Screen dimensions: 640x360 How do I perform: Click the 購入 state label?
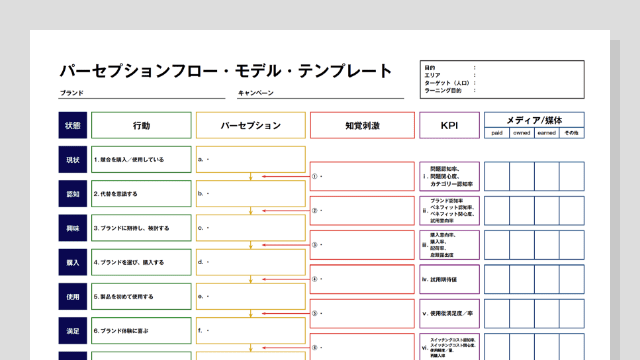[73, 262]
